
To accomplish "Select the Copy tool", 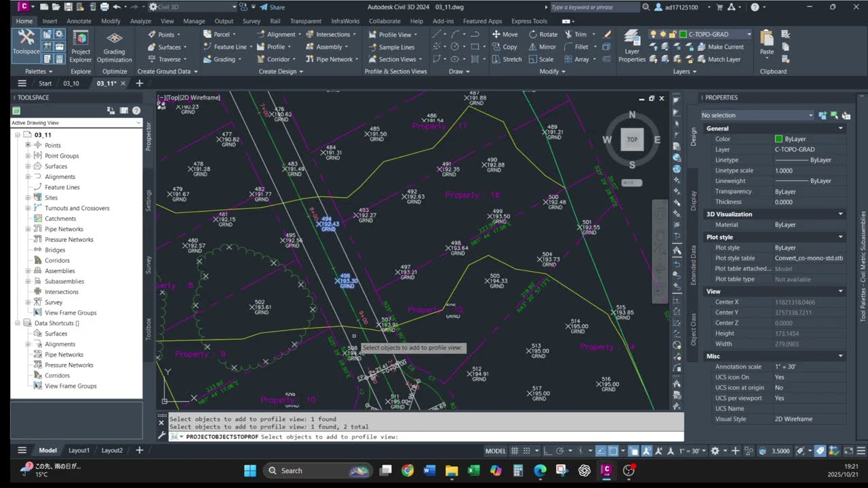I will coord(505,47).
